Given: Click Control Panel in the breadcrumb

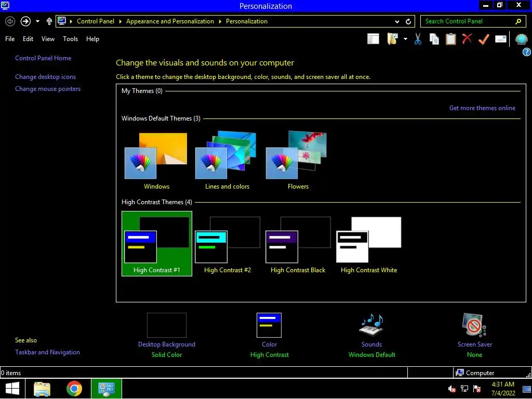Looking at the screenshot, I should click(96, 21).
